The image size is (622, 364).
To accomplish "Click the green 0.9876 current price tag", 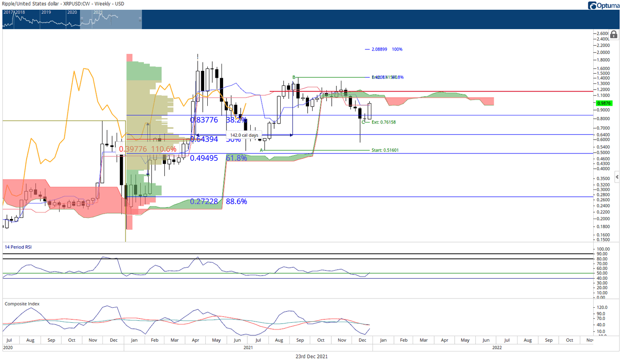I will click(x=604, y=103).
